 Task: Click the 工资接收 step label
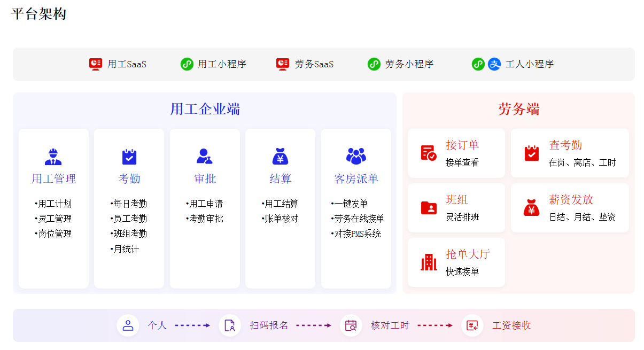tap(511, 325)
